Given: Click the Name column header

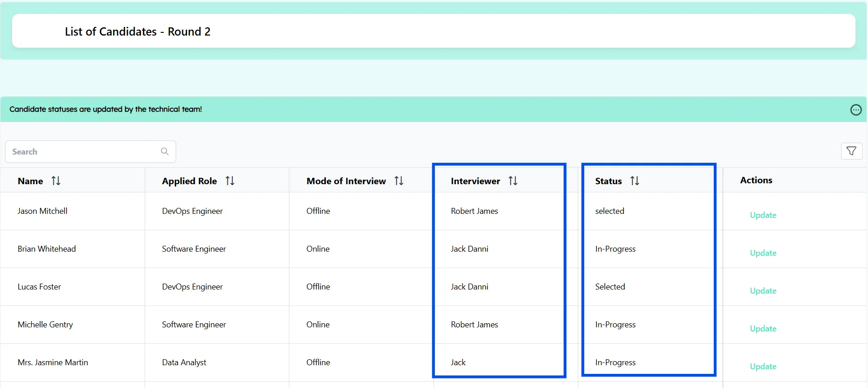Looking at the screenshot, I should pos(30,181).
